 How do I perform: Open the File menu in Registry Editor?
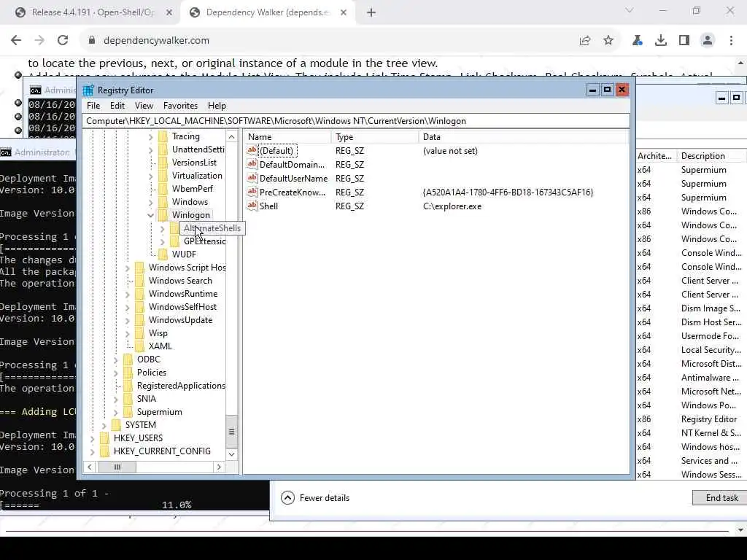pyautogui.click(x=93, y=106)
